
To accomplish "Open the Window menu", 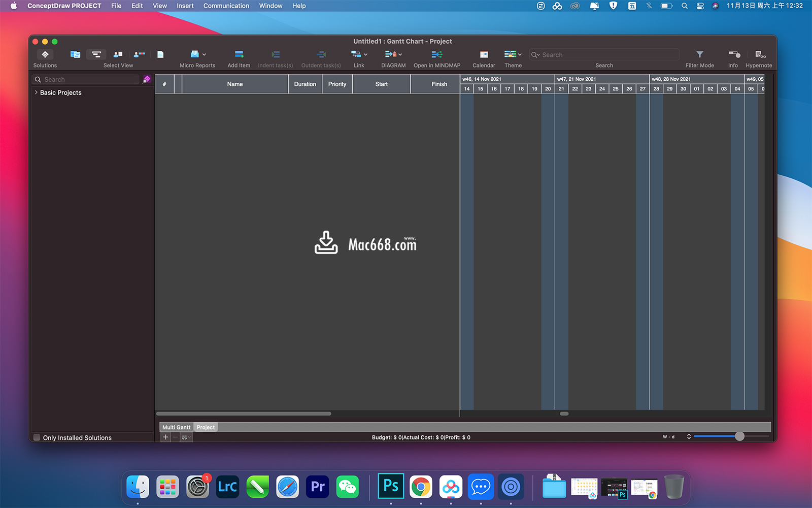I will point(271,6).
